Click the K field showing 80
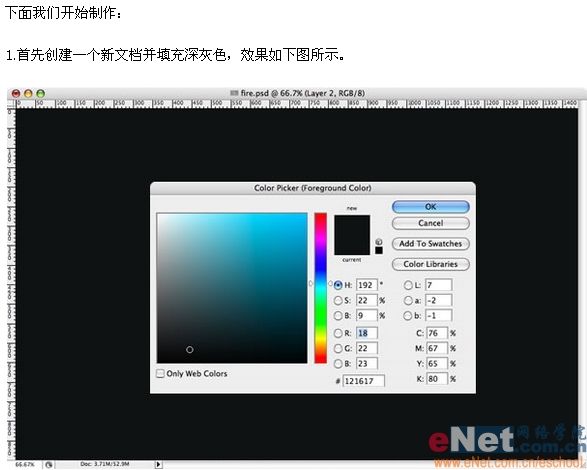 (x=437, y=379)
